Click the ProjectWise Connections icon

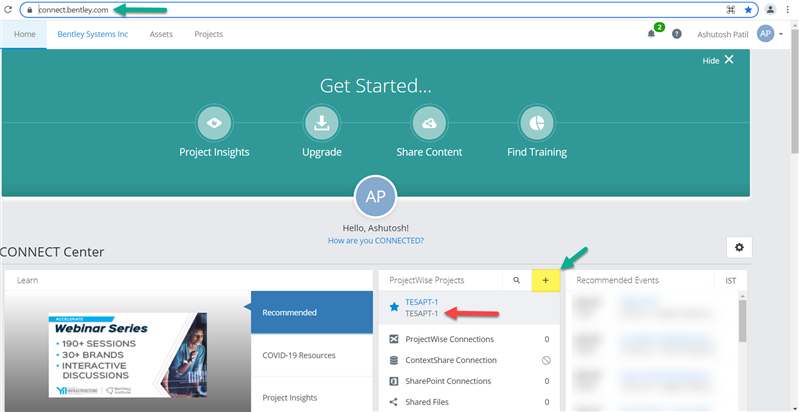click(x=393, y=339)
